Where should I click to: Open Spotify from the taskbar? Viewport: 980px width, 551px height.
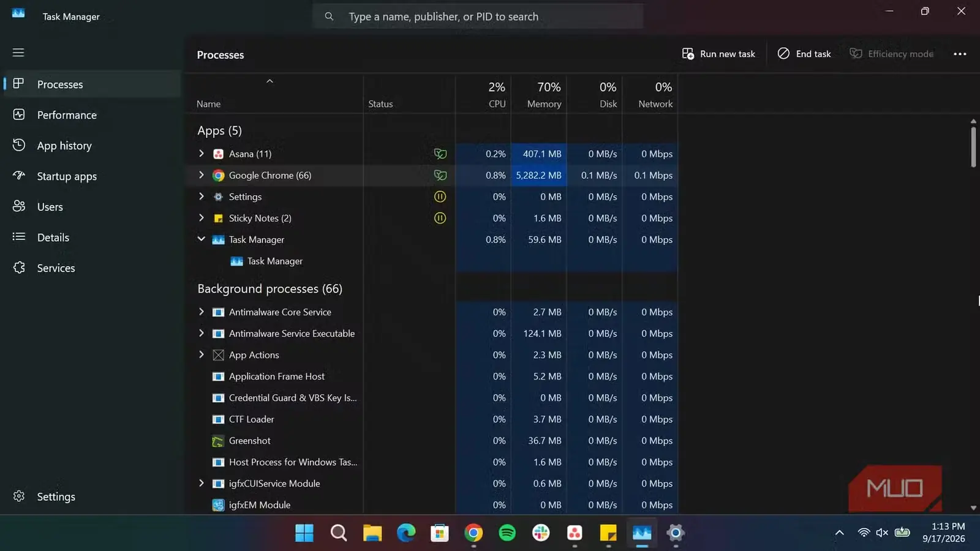click(x=507, y=533)
